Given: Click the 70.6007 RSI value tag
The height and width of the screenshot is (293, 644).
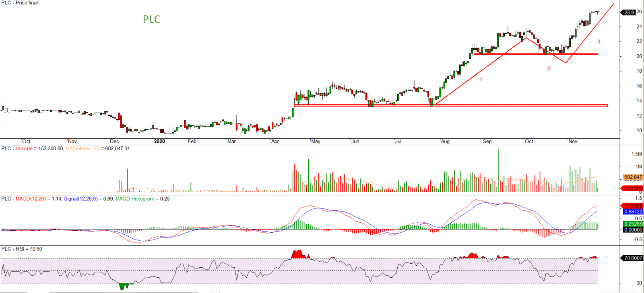Looking at the screenshot, I should coord(633,258).
